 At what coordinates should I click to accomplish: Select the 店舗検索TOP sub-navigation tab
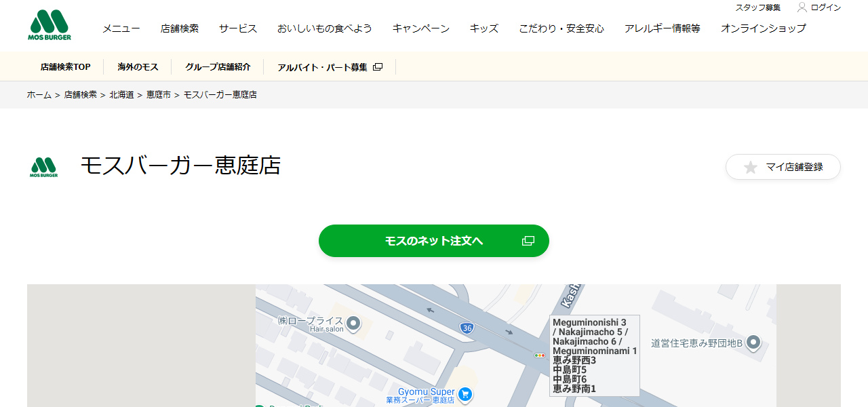tap(65, 67)
